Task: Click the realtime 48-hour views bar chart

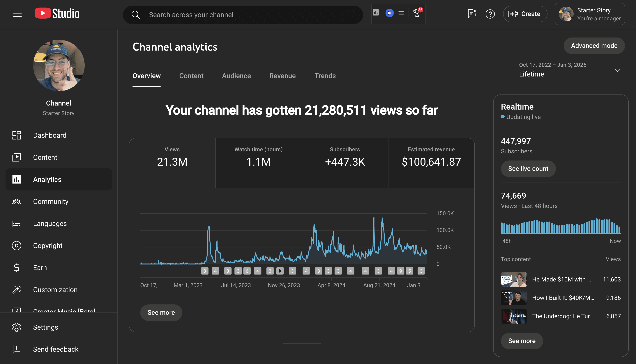Action: (561, 226)
